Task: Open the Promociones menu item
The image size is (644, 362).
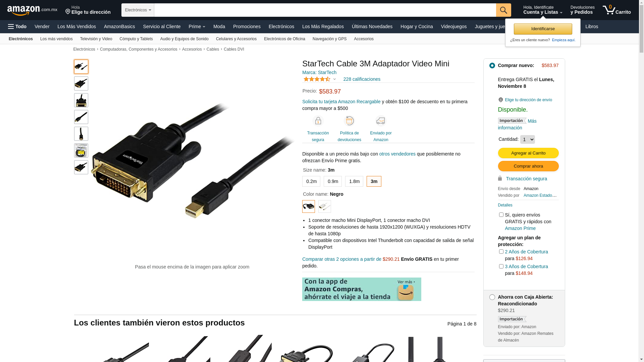Action: [x=247, y=26]
